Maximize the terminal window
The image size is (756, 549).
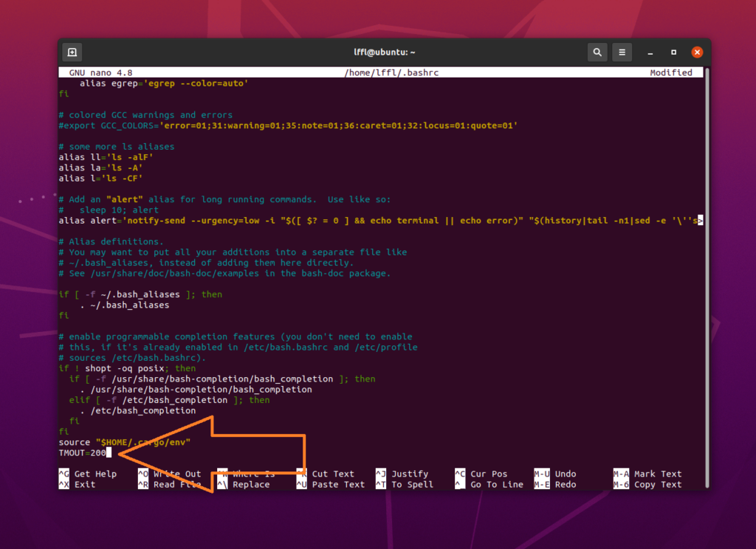[x=673, y=52]
